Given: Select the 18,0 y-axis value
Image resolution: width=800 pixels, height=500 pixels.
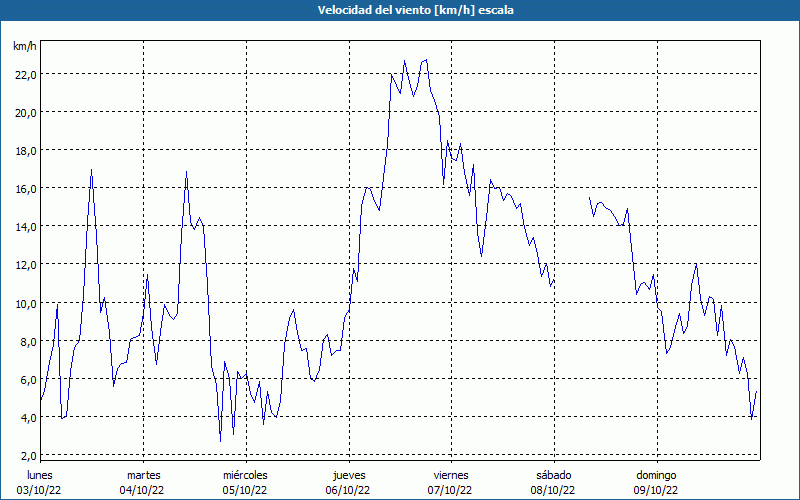Looking at the screenshot, I should click(x=26, y=151).
